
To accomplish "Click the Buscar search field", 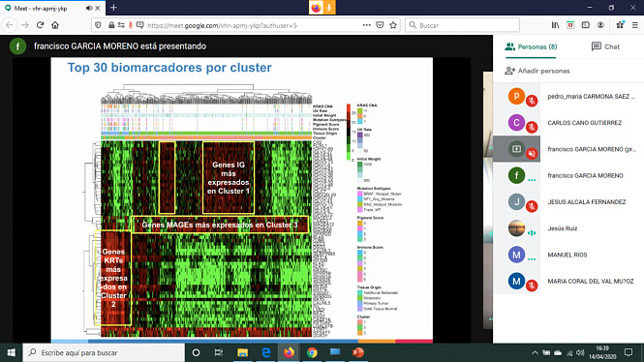I will click(463, 25).
